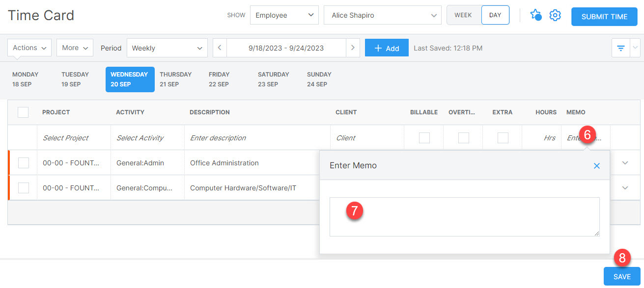The image size is (644, 288).
Task: Open the Actions menu
Action: [29, 48]
